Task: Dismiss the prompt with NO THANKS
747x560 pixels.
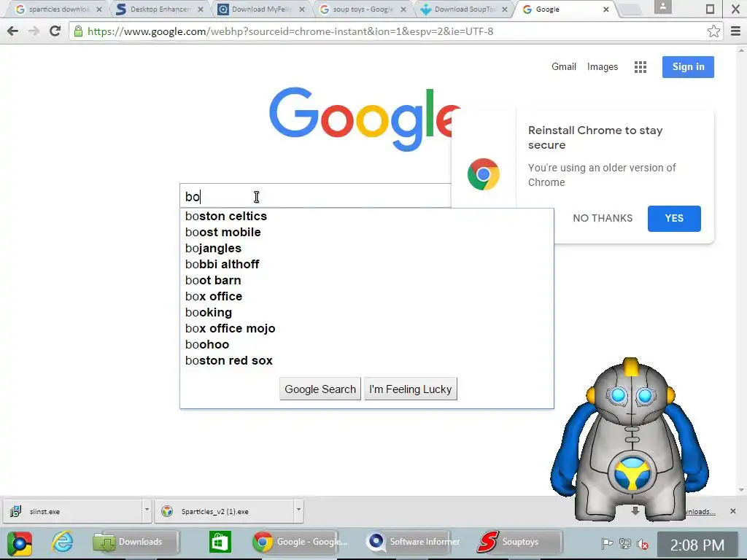Action: [x=603, y=218]
